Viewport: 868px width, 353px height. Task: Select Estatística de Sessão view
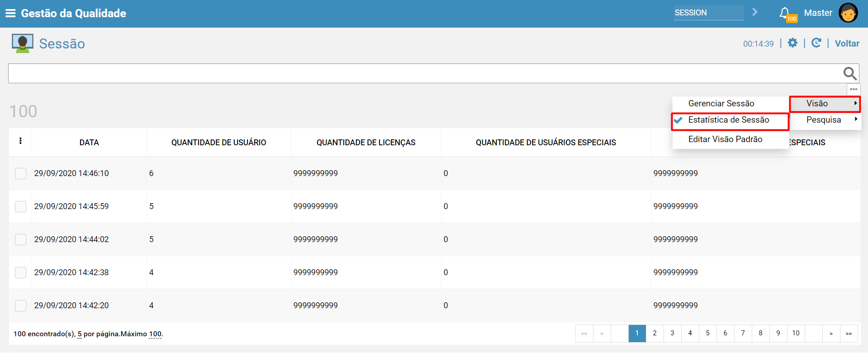point(730,120)
